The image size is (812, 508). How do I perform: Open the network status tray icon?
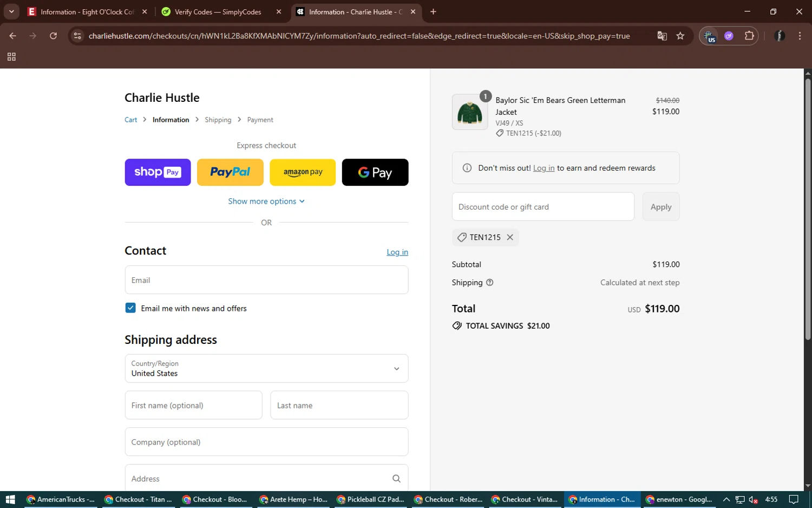point(740,499)
